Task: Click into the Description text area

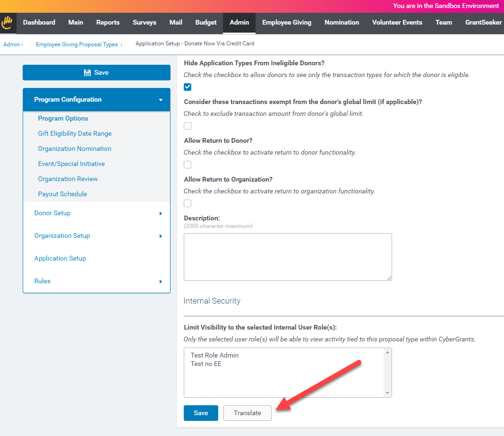Action: click(x=288, y=257)
